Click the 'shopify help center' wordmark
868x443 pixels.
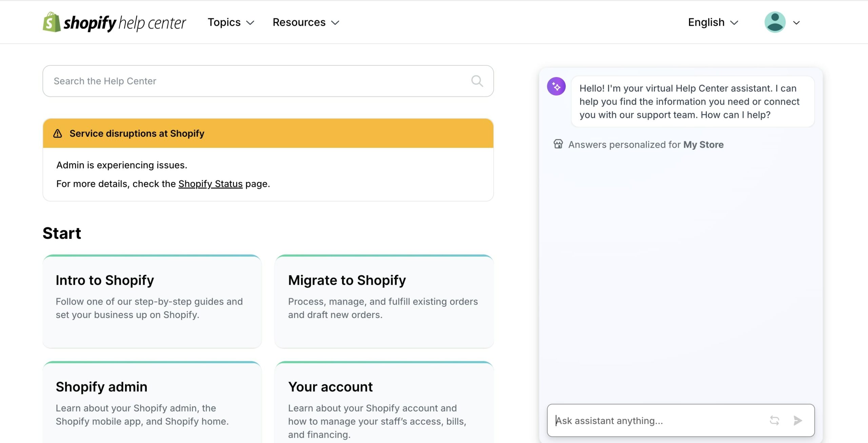(x=124, y=23)
